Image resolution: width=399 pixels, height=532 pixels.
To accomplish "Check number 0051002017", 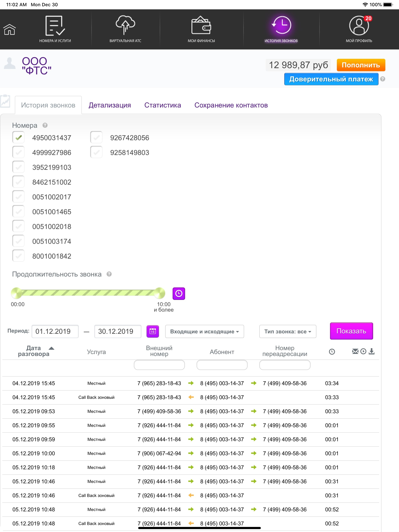I will point(18,196).
